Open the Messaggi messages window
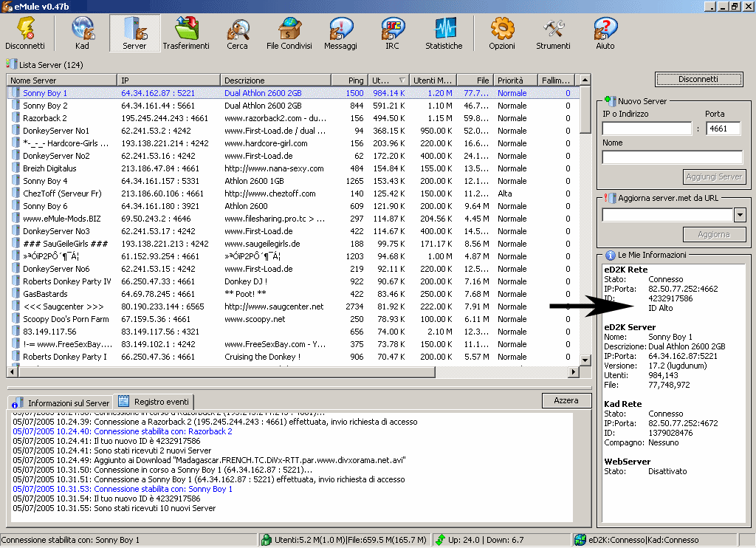Viewport: 756px width, 548px height. 340,34
